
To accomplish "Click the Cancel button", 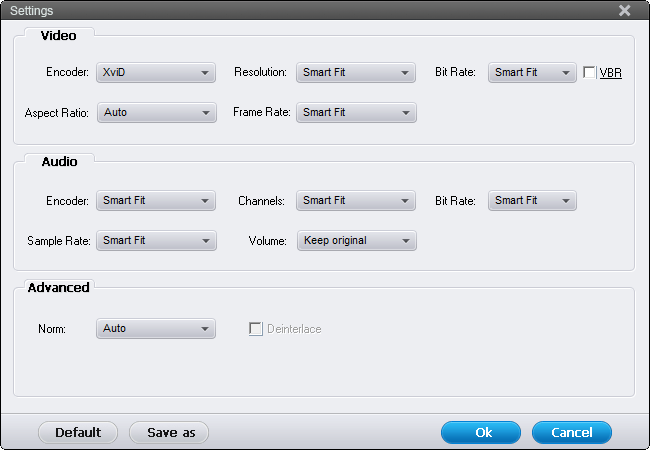I will 572,433.
